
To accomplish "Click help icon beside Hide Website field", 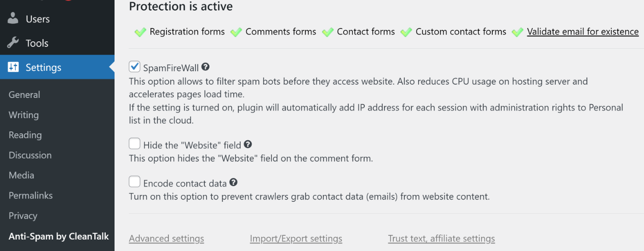I will click(x=248, y=144).
